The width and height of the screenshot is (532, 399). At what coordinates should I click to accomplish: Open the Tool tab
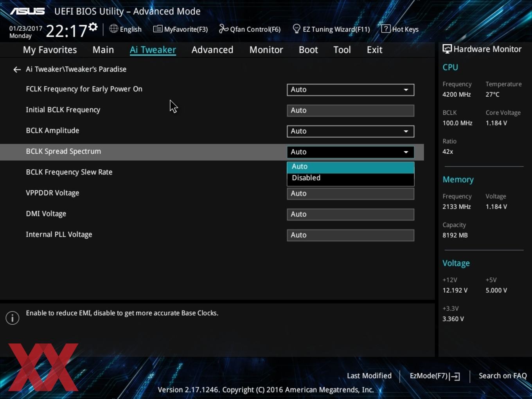[x=342, y=50]
